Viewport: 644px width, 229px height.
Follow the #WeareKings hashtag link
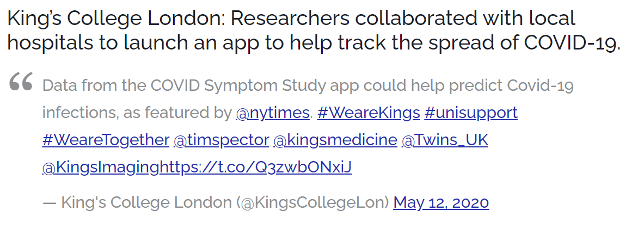[369, 113]
